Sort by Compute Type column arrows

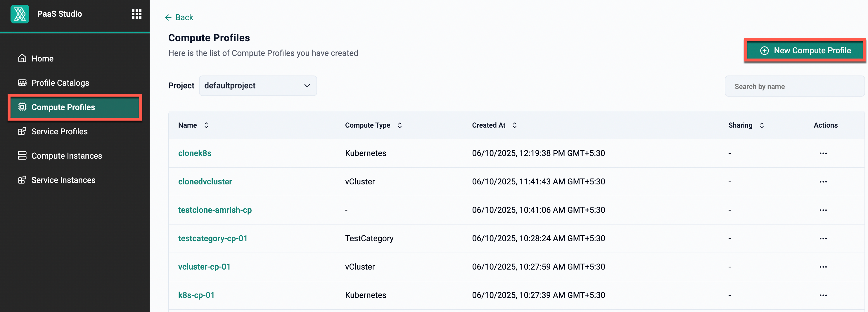click(400, 125)
